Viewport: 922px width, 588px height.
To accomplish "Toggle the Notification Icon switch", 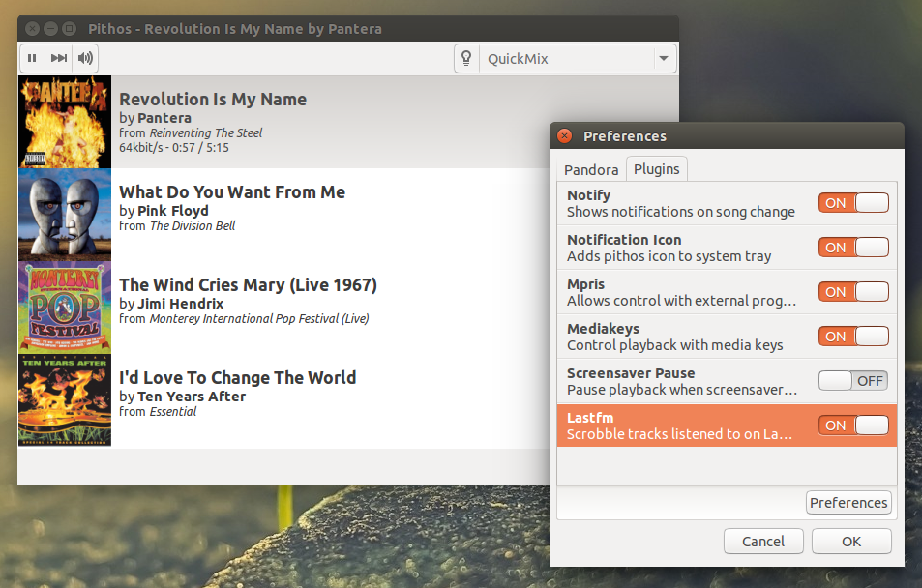I will (853, 248).
